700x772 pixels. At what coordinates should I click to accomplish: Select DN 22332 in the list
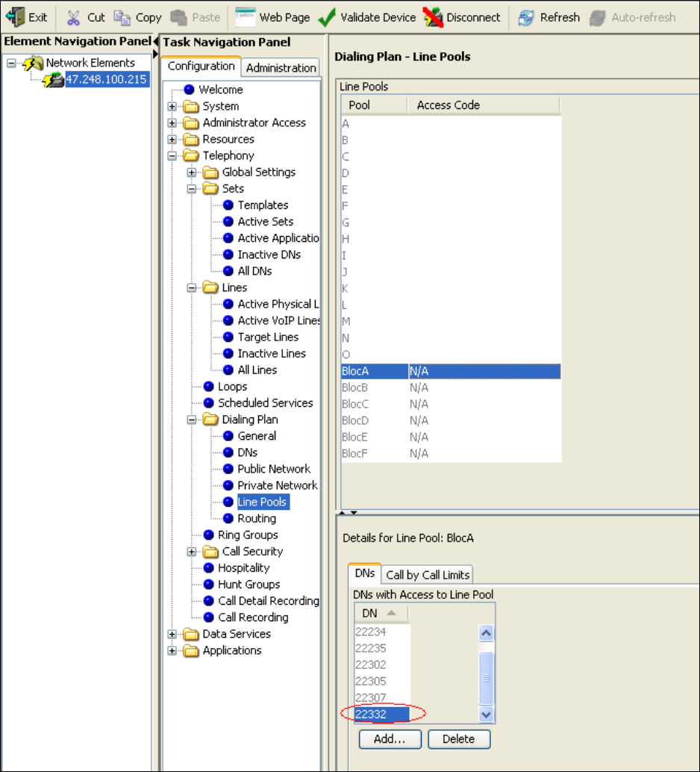(x=382, y=714)
